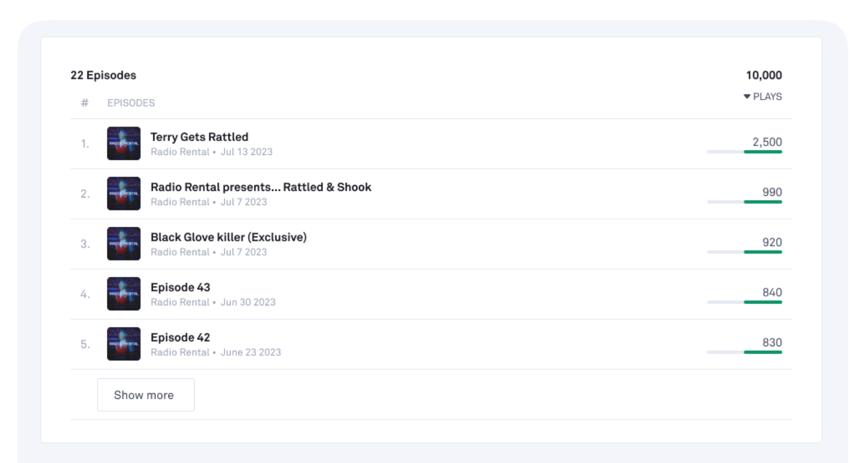Screen dimensions: 868x463
Task: Open the Episode 43 artwork thumbnail
Action: 123,294
